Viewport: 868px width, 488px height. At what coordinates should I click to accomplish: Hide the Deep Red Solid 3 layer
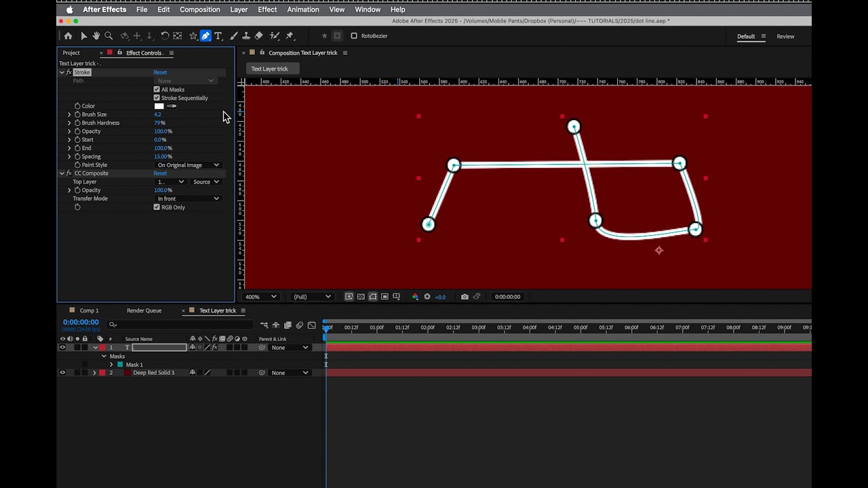(x=62, y=373)
